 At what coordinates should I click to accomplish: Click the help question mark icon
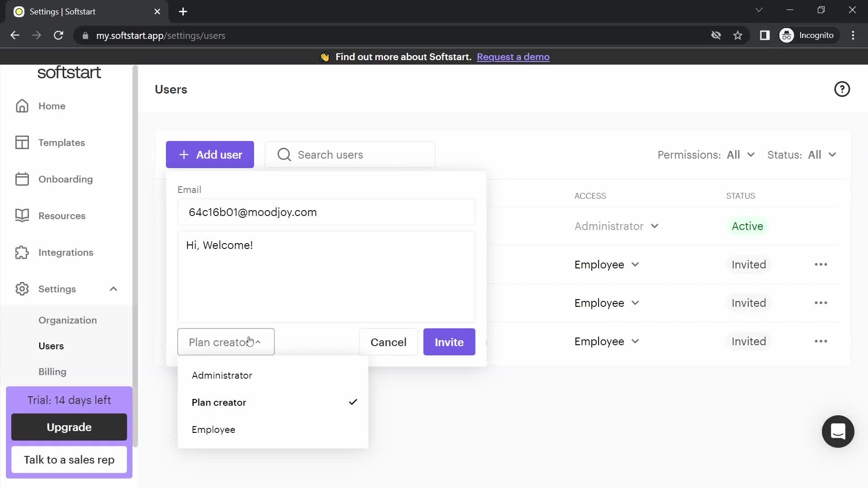click(x=843, y=89)
